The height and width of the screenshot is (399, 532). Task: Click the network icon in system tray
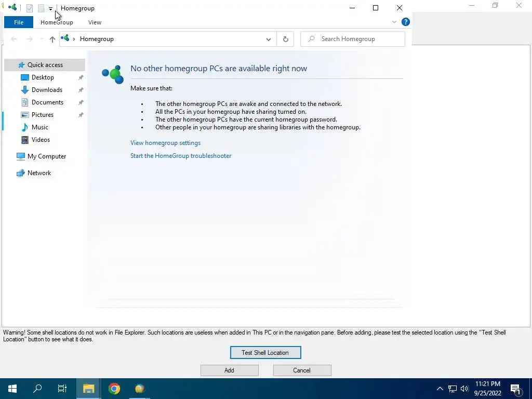coord(453,389)
